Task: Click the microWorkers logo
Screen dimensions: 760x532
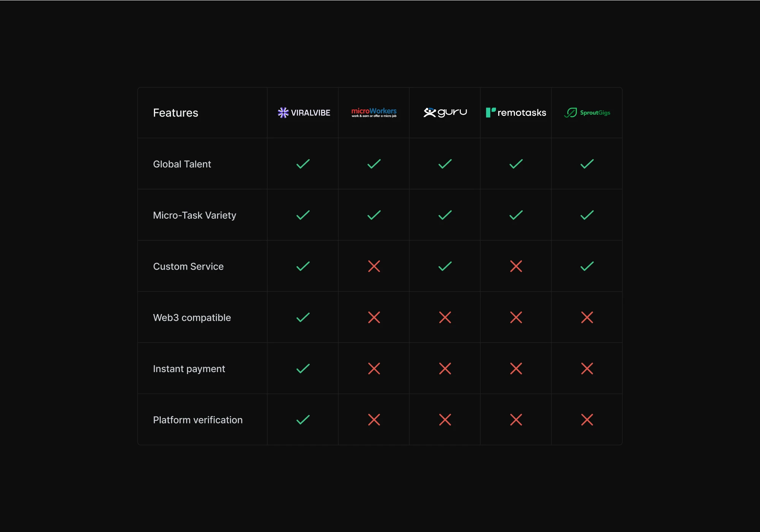Action: (x=374, y=112)
